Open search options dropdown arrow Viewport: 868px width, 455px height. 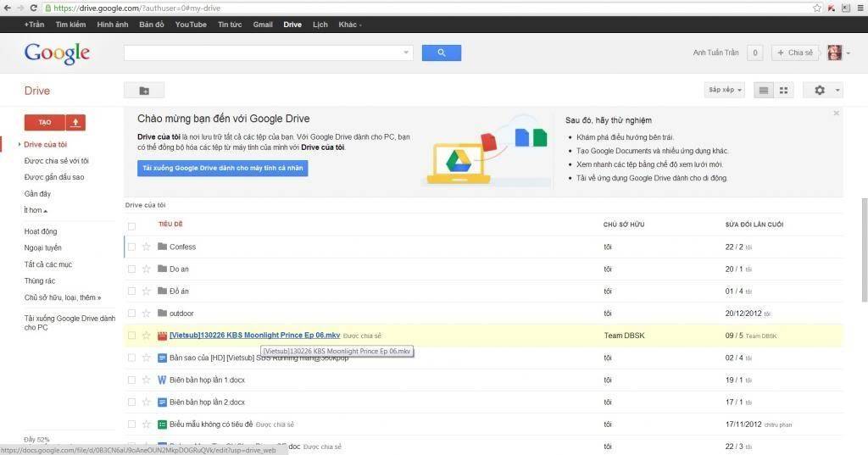pyautogui.click(x=406, y=53)
